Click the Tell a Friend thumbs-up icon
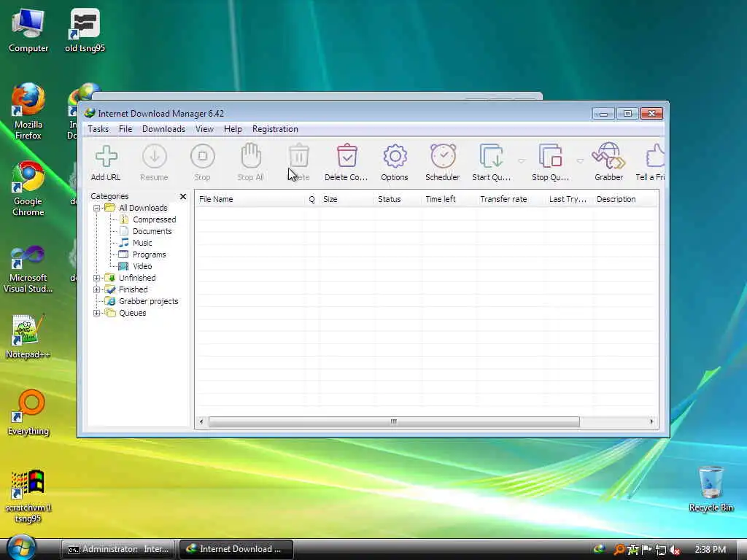The image size is (747, 560). [x=651, y=162]
